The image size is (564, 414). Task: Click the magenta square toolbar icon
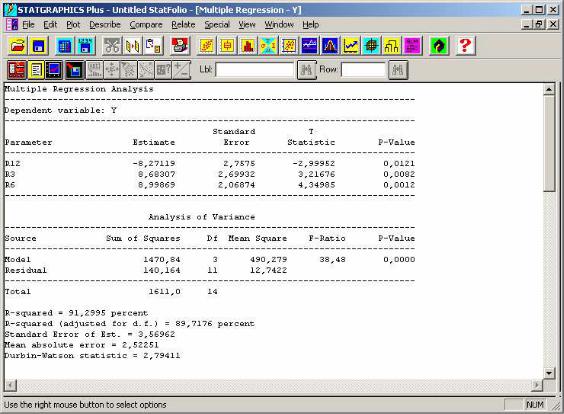tap(412, 46)
